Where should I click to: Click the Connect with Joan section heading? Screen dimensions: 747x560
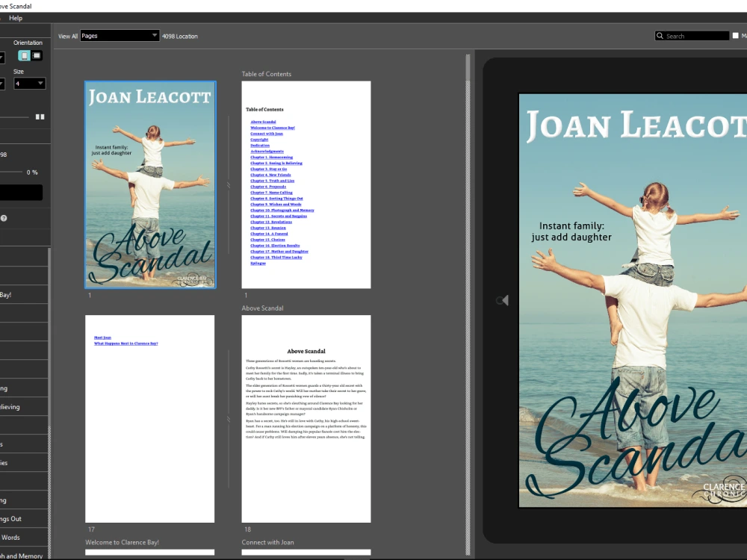click(267, 542)
